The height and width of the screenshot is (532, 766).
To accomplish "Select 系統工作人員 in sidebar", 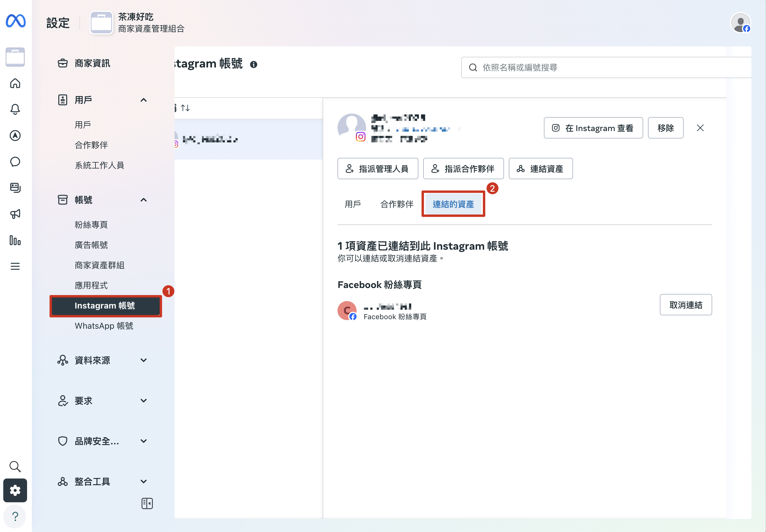I will pyautogui.click(x=99, y=165).
